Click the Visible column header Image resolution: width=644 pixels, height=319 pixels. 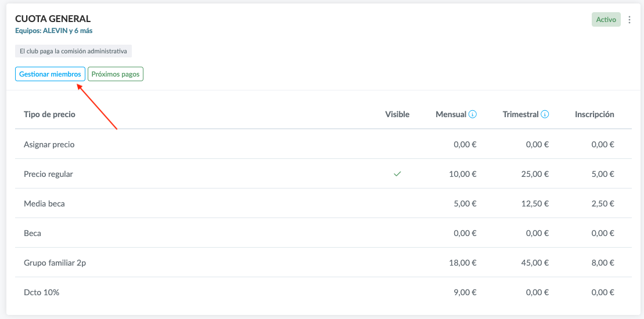tap(397, 115)
